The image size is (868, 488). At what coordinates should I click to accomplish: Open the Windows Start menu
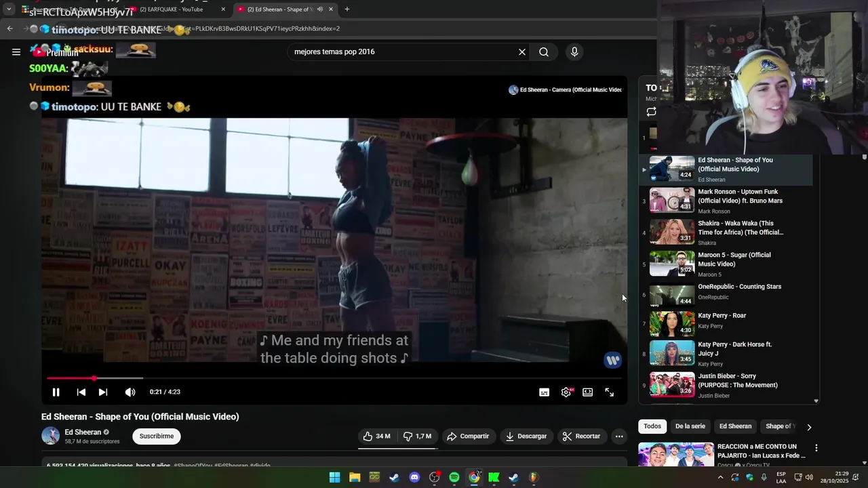334,477
